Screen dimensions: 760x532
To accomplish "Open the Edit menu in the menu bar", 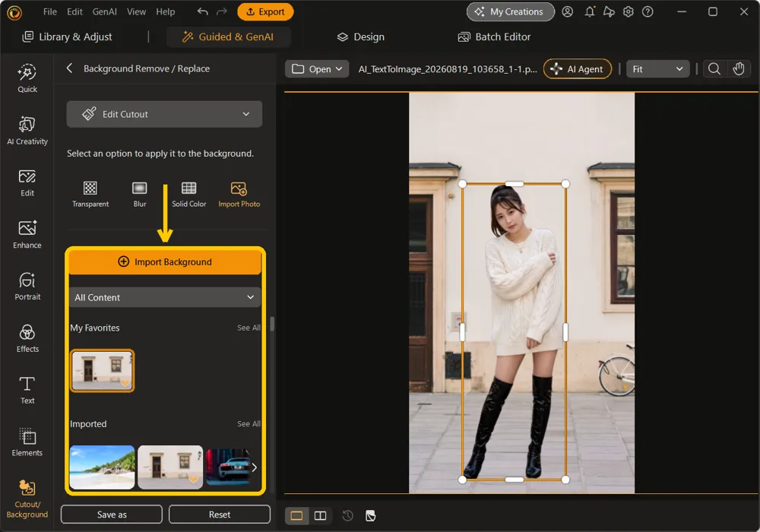I will click(74, 11).
